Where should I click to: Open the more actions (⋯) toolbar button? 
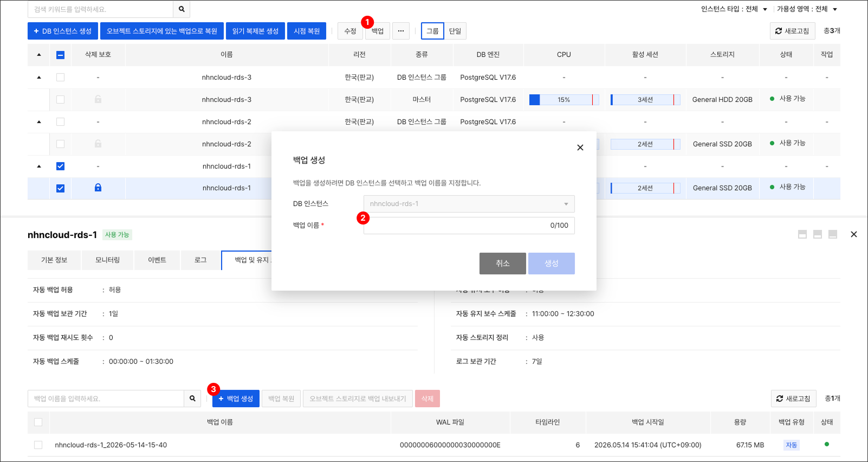point(400,31)
